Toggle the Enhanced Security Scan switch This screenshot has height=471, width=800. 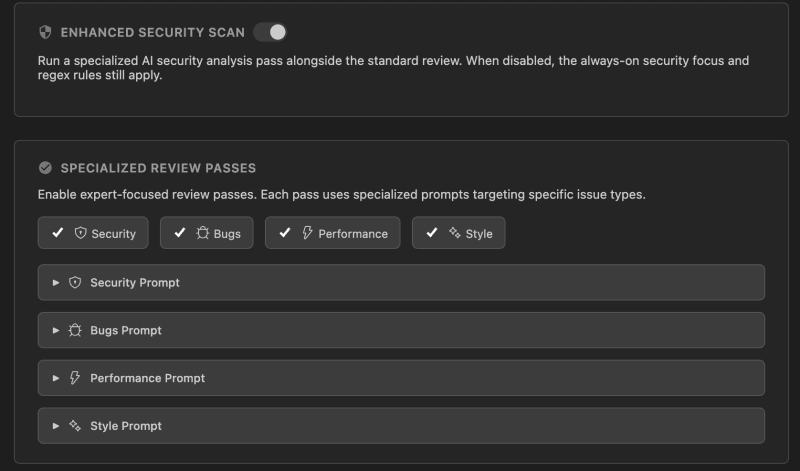pos(270,32)
